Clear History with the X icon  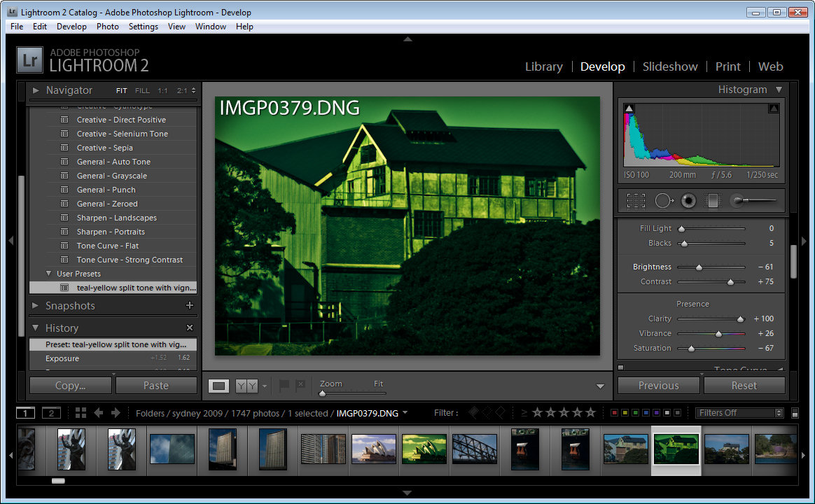(x=190, y=328)
